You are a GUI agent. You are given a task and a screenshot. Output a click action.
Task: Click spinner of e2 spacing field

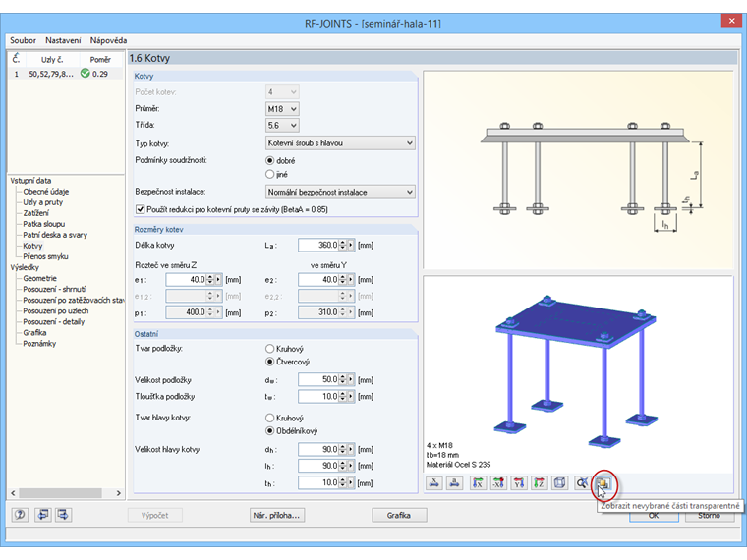coord(343,280)
